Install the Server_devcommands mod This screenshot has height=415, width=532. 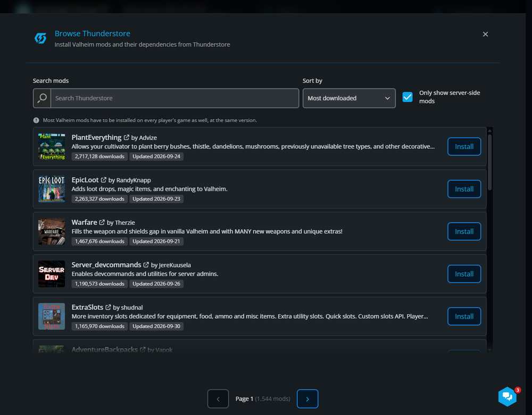[x=464, y=274]
